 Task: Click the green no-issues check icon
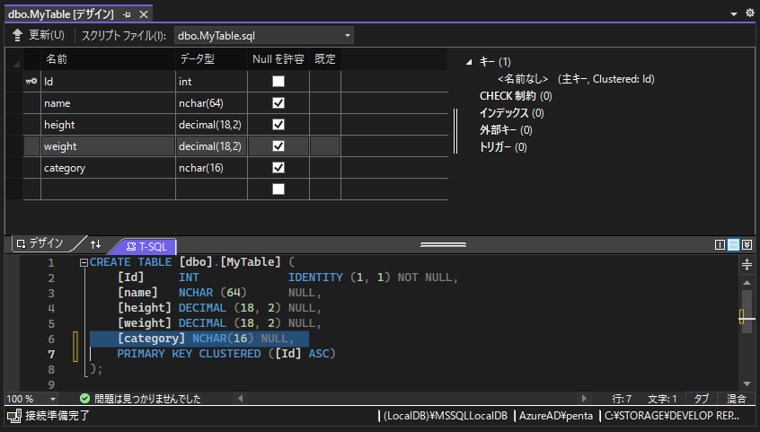click(85, 399)
